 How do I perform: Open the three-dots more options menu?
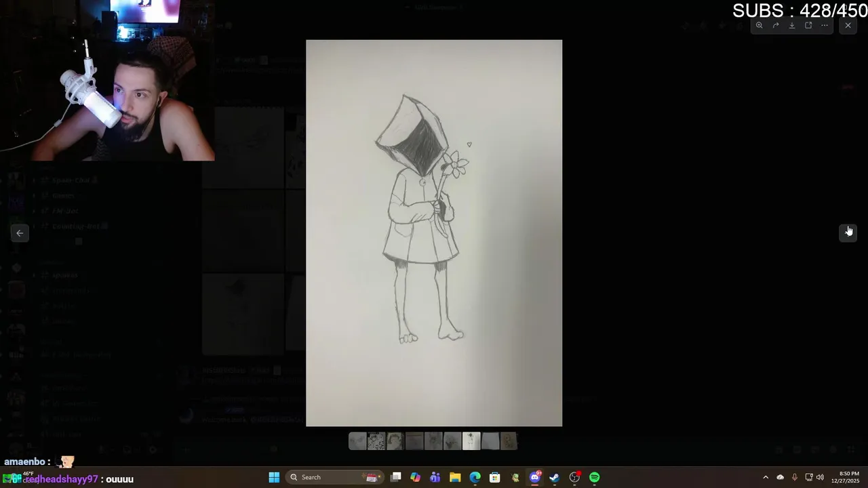[825, 26]
